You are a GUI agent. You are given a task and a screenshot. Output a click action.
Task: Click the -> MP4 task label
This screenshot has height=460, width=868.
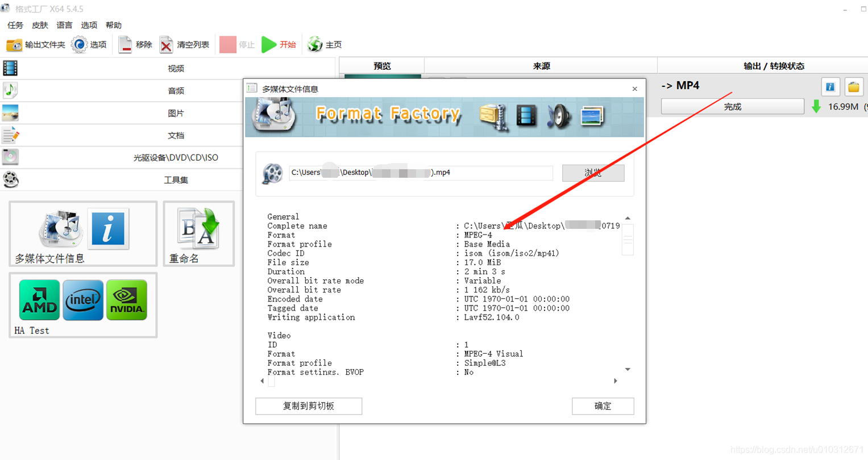(x=680, y=85)
